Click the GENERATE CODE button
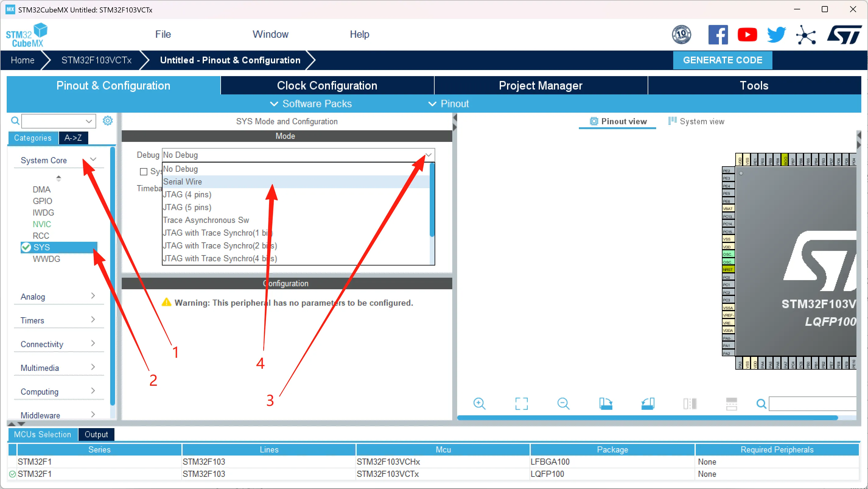 [x=723, y=60]
